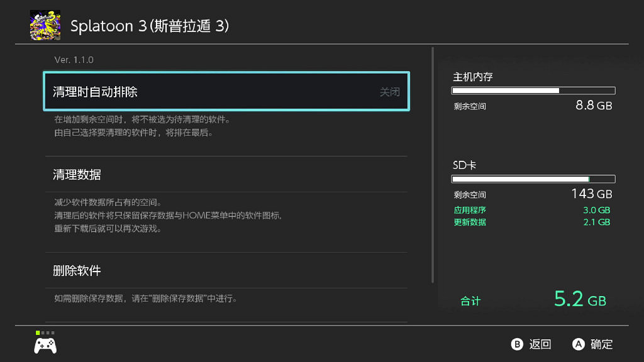
Task: Click the 确定 confirm control
Action: coord(591,344)
